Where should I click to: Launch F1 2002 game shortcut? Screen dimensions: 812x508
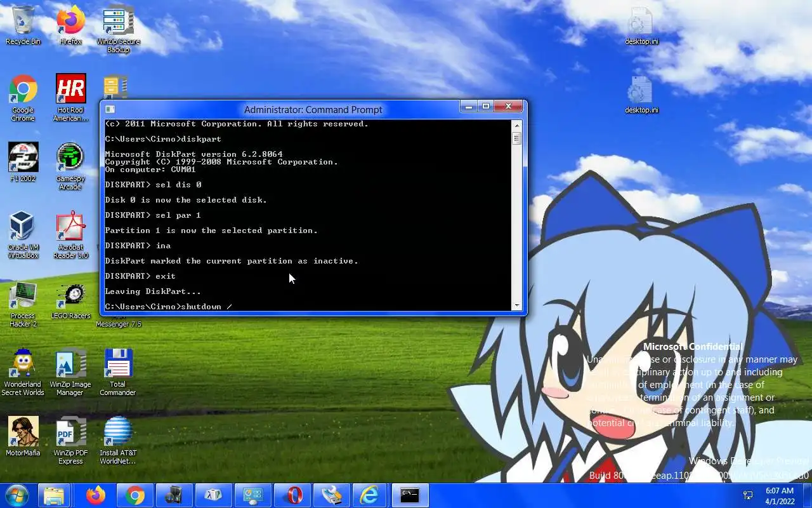[23, 162]
